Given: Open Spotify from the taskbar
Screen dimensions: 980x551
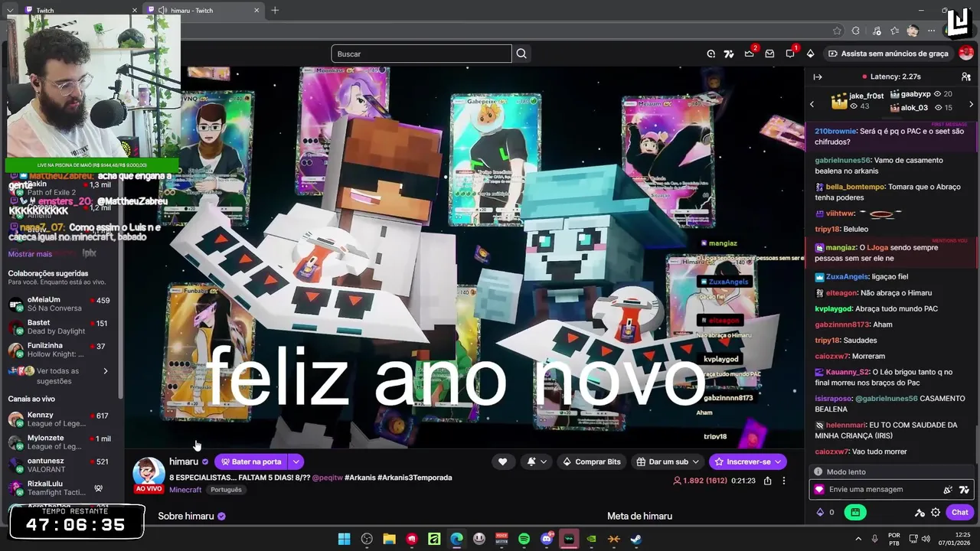Looking at the screenshot, I should click(524, 539).
